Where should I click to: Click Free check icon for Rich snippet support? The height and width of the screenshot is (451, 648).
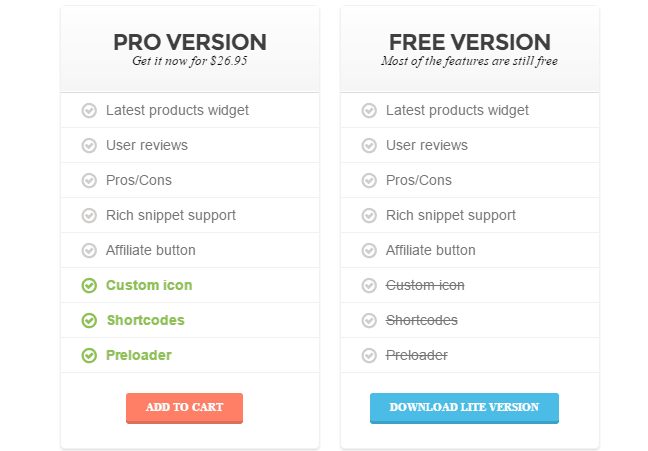coord(369,215)
